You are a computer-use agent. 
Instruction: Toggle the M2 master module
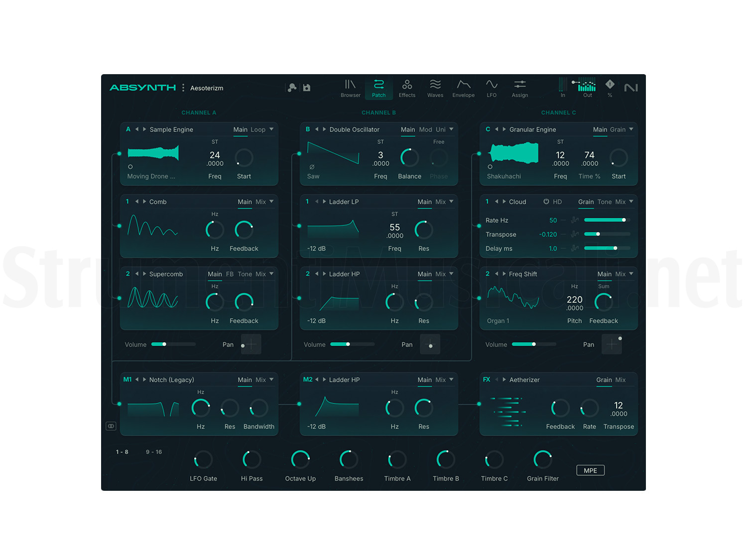[x=308, y=380]
